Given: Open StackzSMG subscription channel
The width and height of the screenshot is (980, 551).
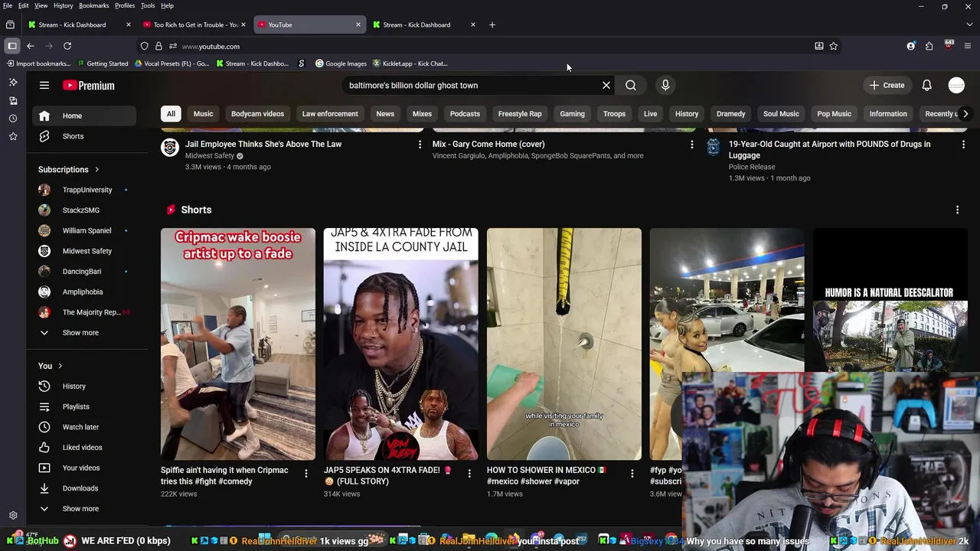Looking at the screenshot, I should coord(84,210).
